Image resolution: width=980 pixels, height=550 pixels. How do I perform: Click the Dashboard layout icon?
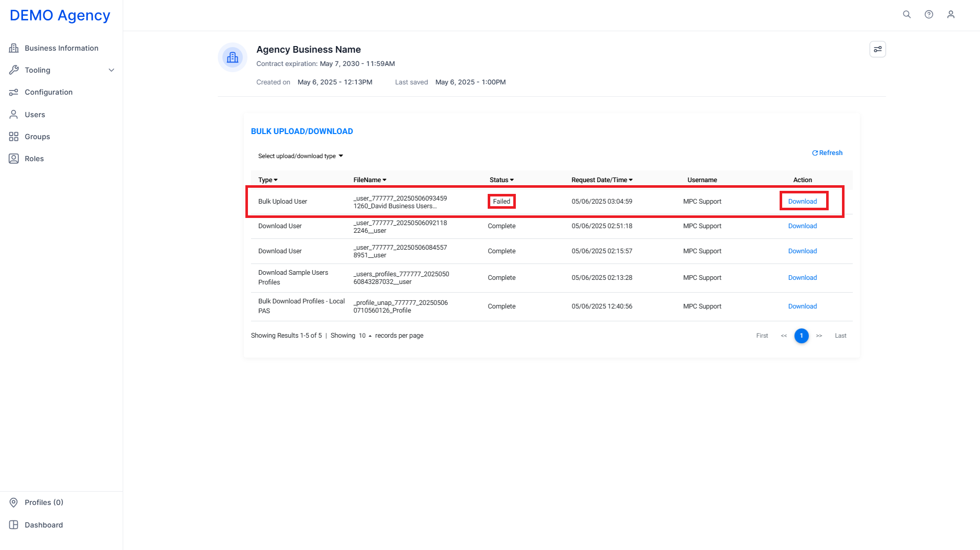point(14,525)
